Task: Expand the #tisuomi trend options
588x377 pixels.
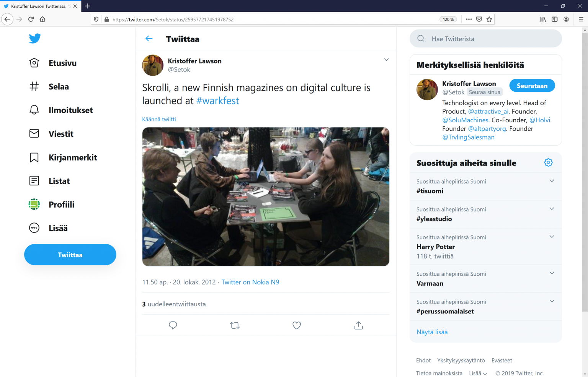Action: pyautogui.click(x=552, y=181)
